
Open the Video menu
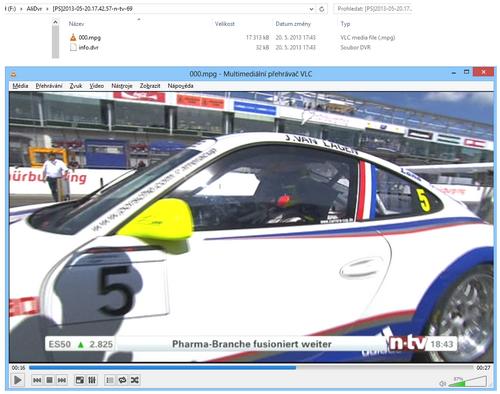click(x=97, y=86)
